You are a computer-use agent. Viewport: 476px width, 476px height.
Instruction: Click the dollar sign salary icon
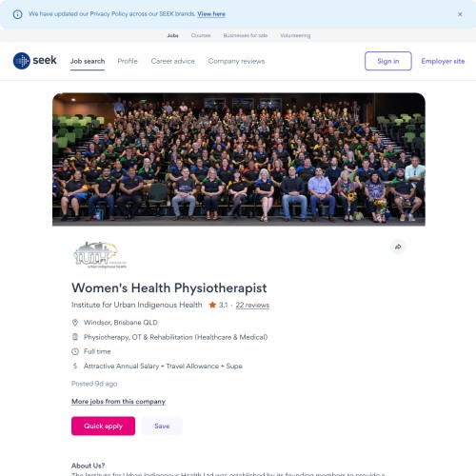pyautogui.click(x=75, y=366)
